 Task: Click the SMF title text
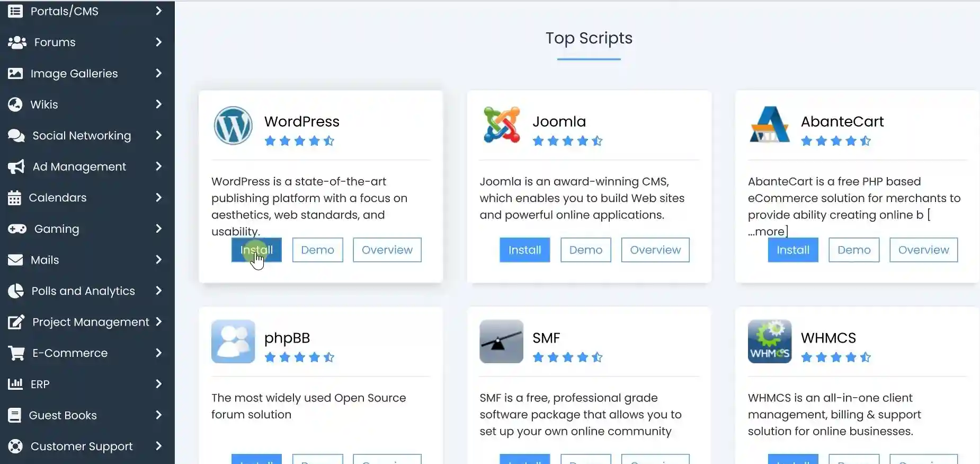(x=546, y=338)
